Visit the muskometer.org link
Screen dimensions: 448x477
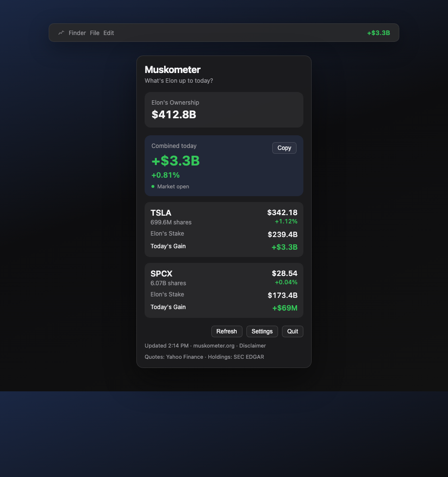(214, 346)
